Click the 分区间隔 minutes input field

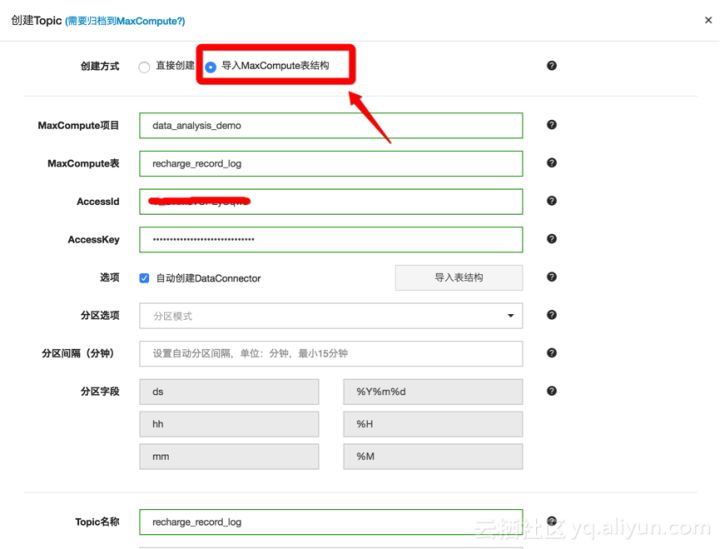pos(331,353)
